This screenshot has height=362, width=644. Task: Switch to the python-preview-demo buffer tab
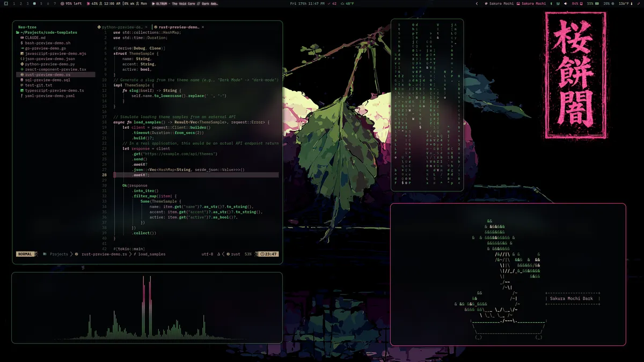[122, 27]
